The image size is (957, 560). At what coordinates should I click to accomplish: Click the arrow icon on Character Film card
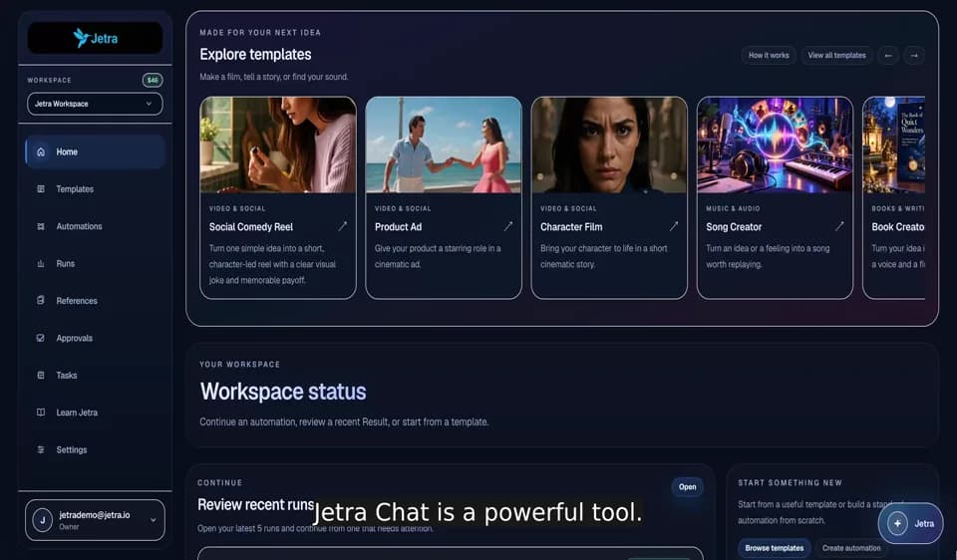click(x=674, y=226)
